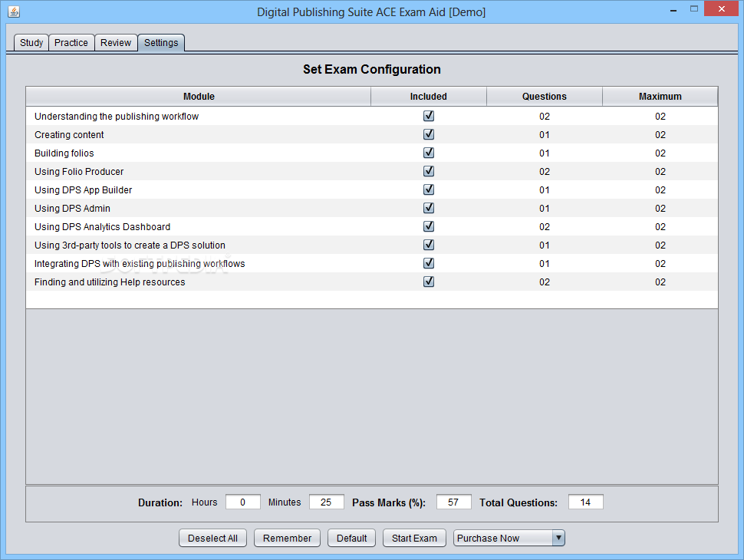
Task: Select 'Understanding the publishing workflow' module name
Action: click(117, 117)
